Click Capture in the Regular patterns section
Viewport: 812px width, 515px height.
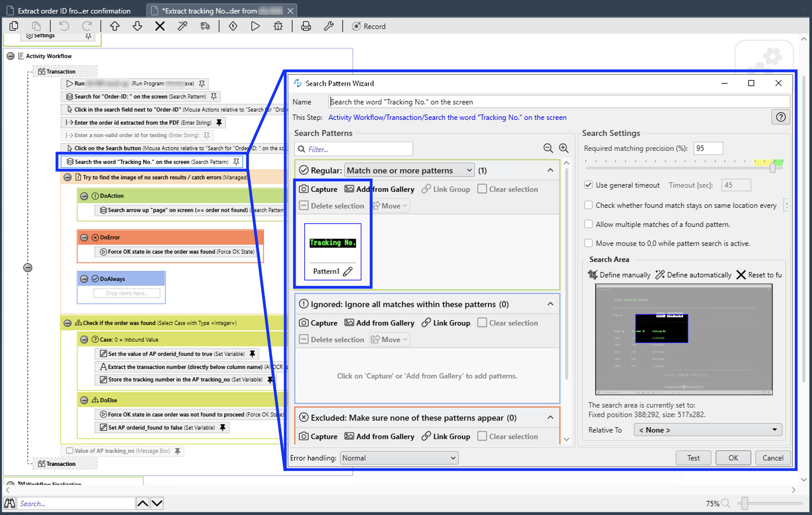tap(318, 189)
